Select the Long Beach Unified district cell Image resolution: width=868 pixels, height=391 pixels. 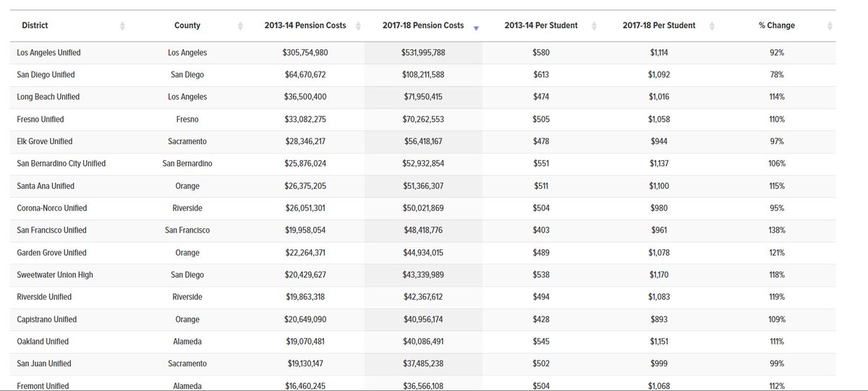[x=48, y=97]
